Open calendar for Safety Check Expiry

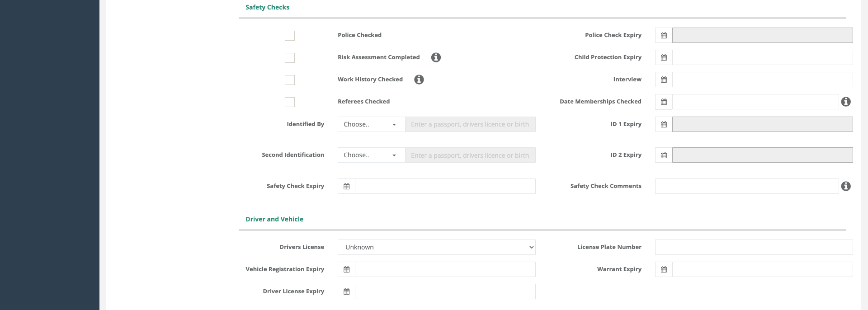point(346,186)
